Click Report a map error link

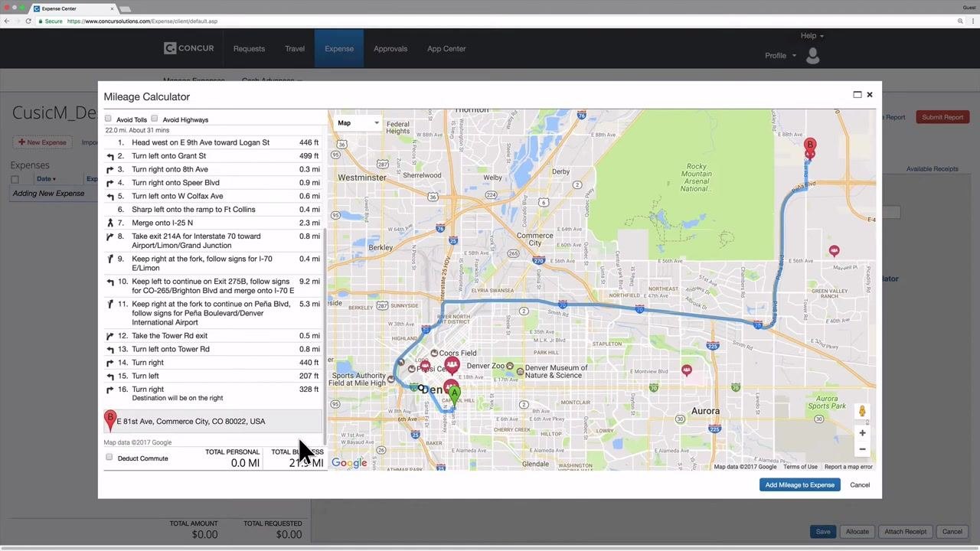[848, 467]
